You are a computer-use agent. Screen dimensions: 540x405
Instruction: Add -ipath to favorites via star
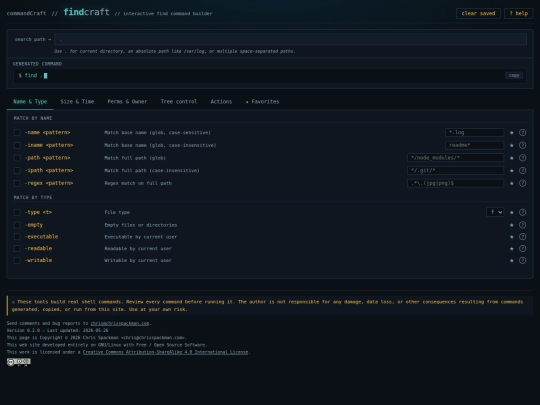511,170
